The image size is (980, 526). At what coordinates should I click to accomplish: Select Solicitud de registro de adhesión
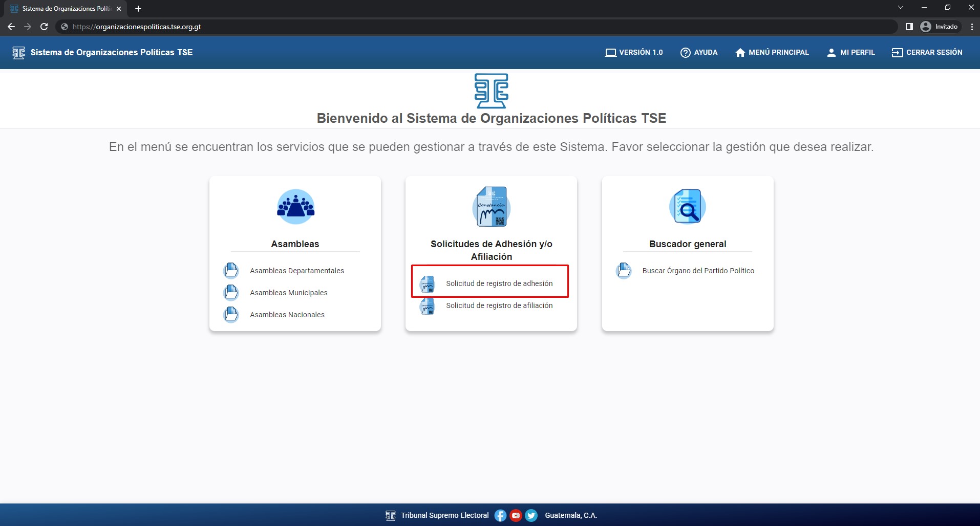click(x=499, y=283)
